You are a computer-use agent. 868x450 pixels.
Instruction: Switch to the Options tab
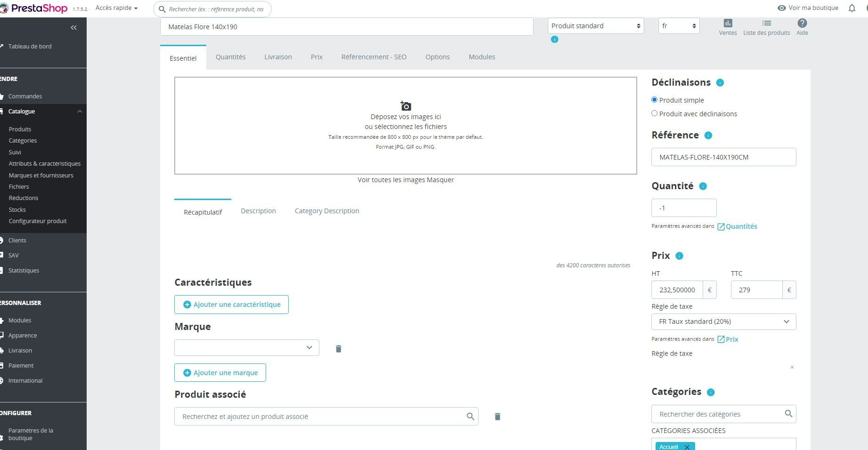pyautogui.click(x=438, y=57)
